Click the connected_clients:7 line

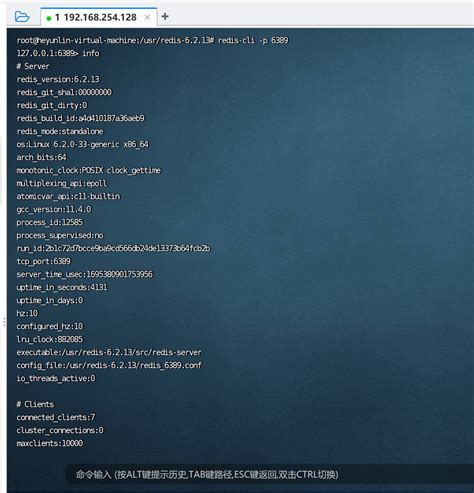56,417
